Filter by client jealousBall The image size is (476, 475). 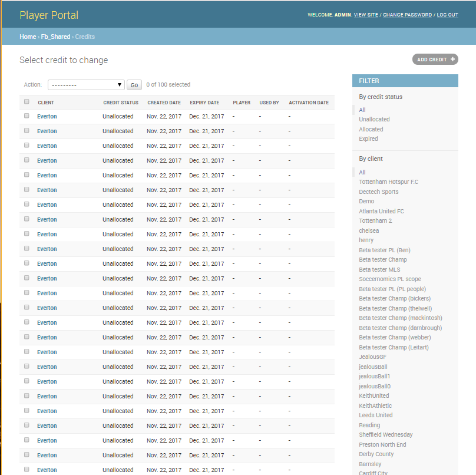pos(373,367)
